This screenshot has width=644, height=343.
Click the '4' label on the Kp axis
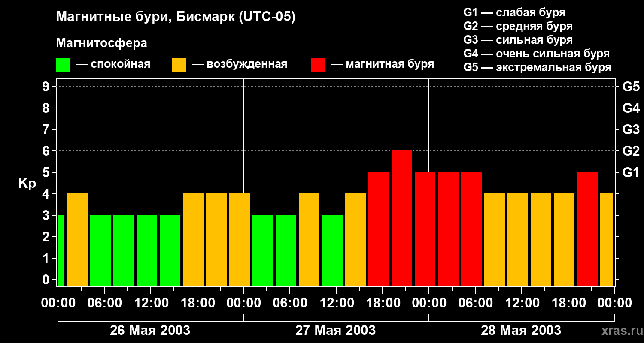point(46,194)
